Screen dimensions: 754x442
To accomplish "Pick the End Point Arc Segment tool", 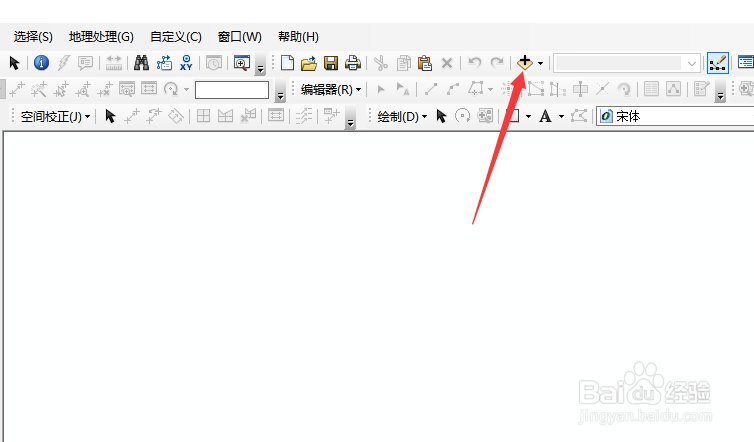I will click(453, 89).
